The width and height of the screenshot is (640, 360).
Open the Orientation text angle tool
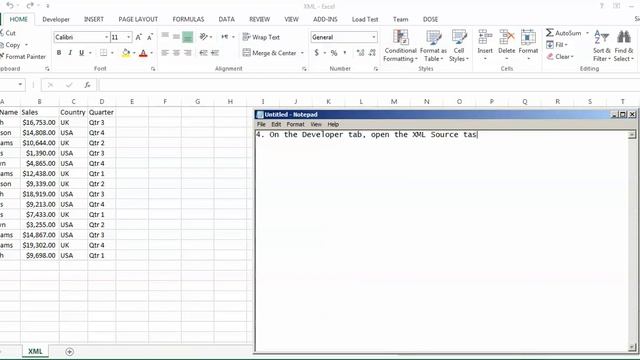(x=204, y=37)
